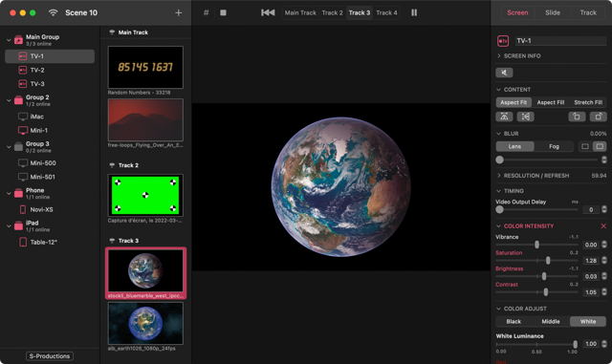The width and height of the screenshot is (612, 364).
Task: Pause playback with the pause button
Action: pyautogui.click(x=414, y=12)
